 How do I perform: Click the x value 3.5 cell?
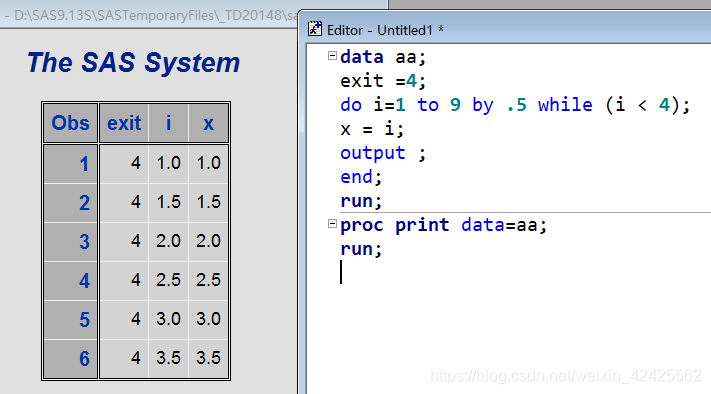tap(208, 358)
